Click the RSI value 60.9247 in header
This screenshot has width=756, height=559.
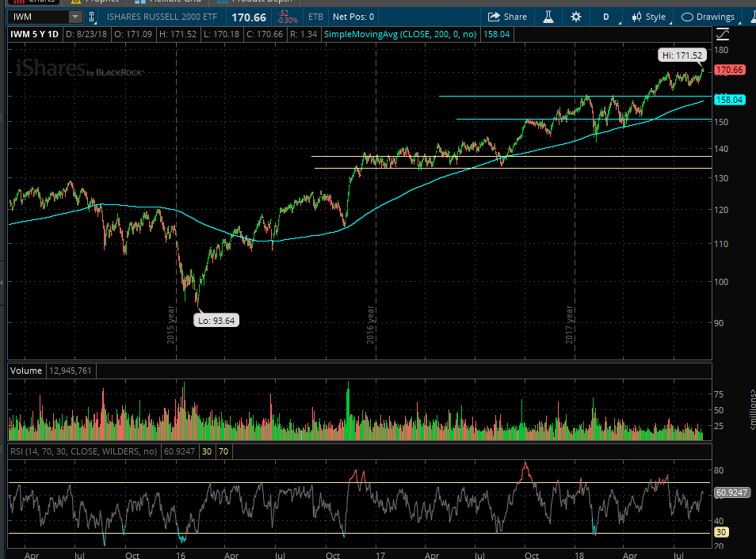(x=179, y=451)
